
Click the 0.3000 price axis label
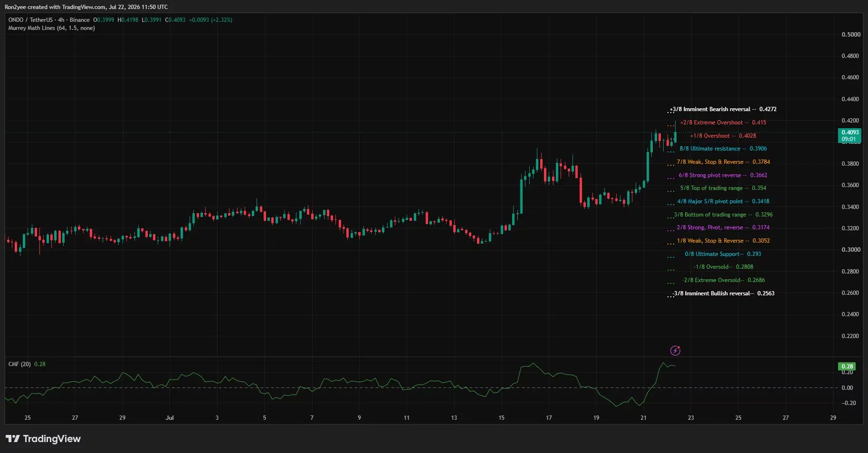click(x=850, y=250)
